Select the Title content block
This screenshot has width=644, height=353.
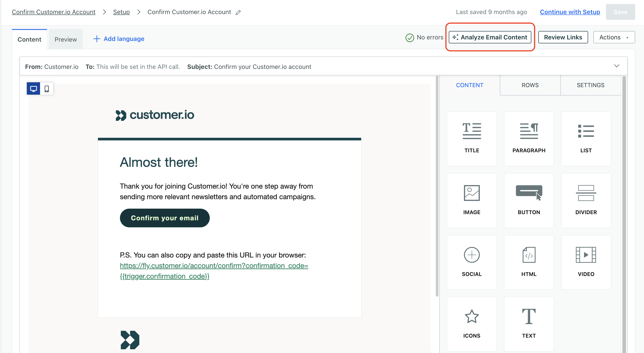471,138
